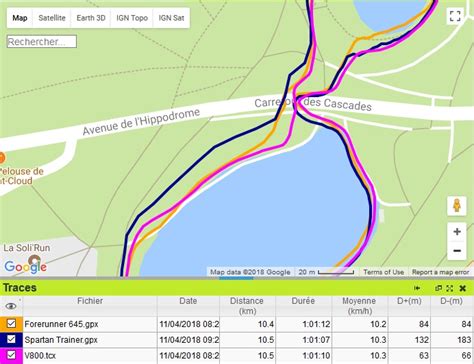Select the IGN Topo layer
The height and width of the screenshot is (364, 474).
(x=132, y=18)
